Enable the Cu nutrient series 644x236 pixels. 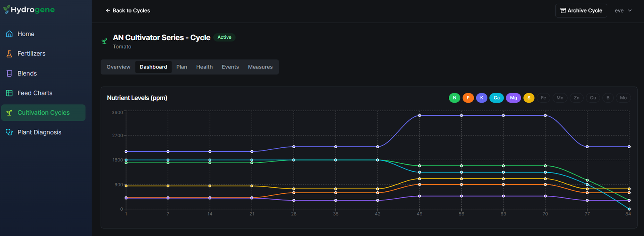point(593,98)
